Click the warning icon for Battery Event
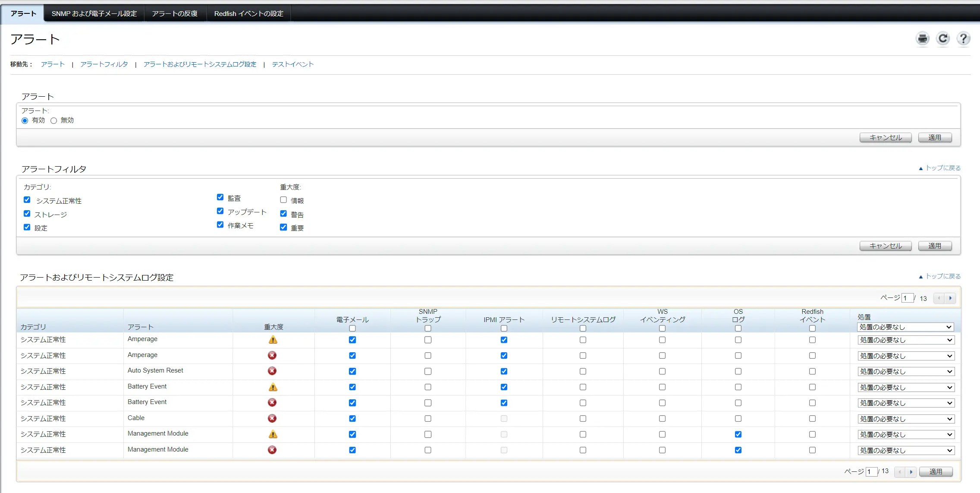 tap(273, 387)
